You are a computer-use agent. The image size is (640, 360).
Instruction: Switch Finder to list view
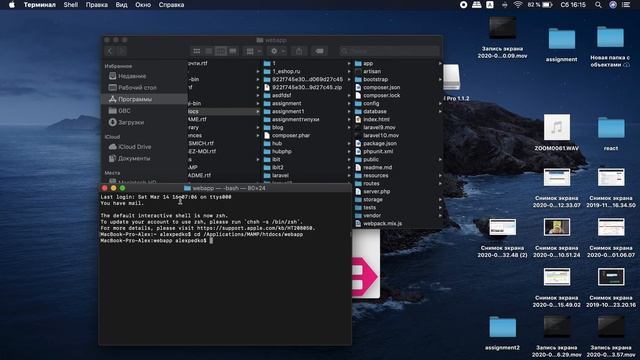(x=209, y=51)
